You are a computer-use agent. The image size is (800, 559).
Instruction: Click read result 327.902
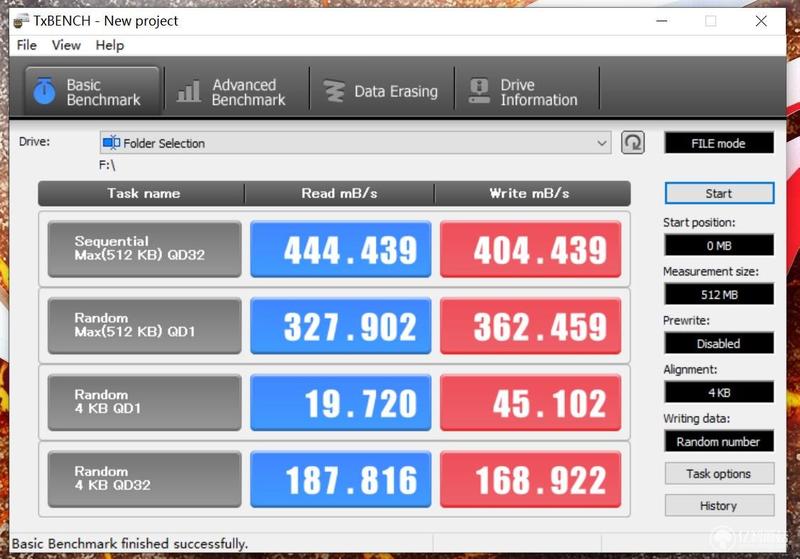341,326
